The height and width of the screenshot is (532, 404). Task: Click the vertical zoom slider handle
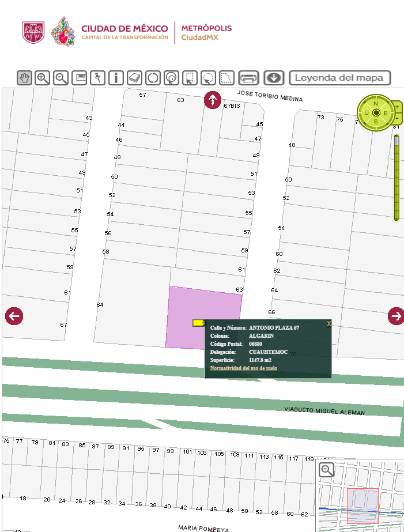click(396, 141)
